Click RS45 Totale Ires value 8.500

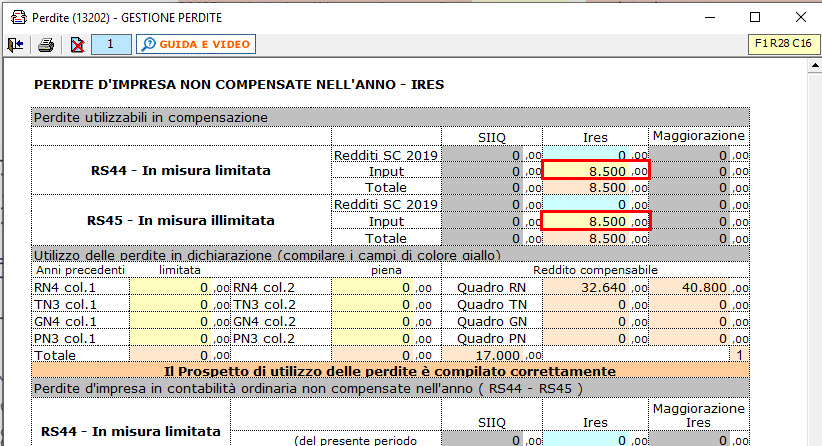tap(596, 238)
